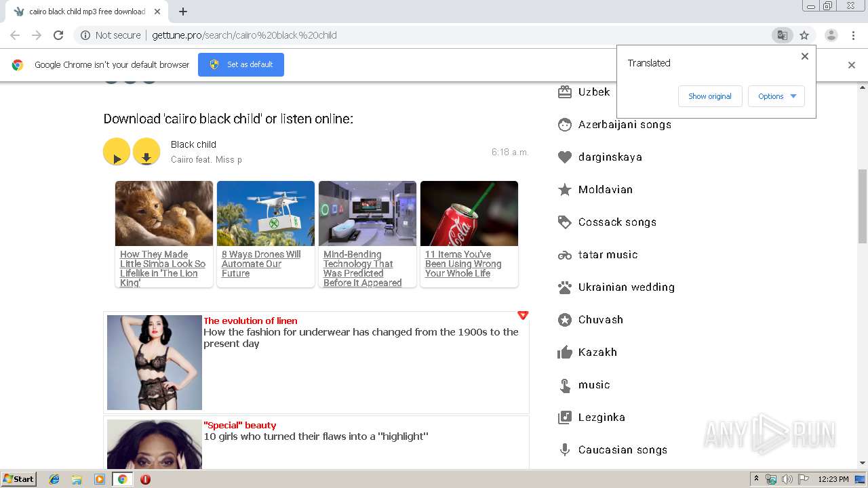Close the Translated popup
The width and height of the screenshot is (868, 488).
click(805, 56)
